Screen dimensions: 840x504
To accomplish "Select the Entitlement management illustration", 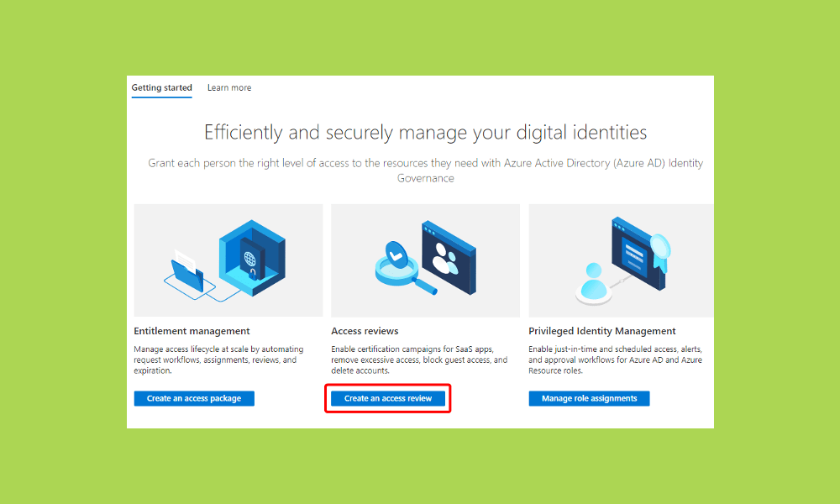I will (228, 260).
